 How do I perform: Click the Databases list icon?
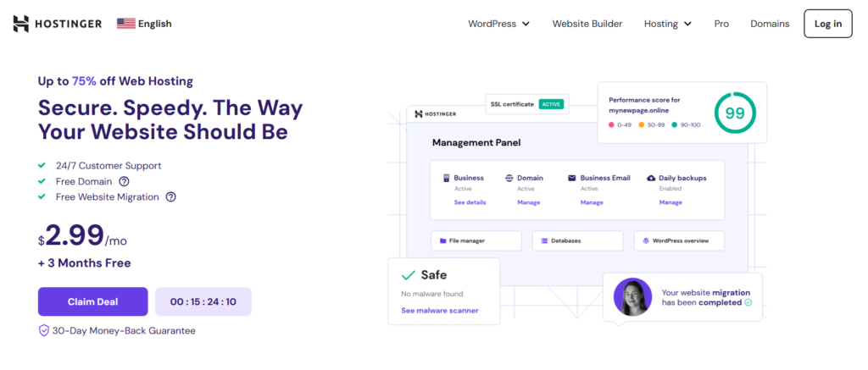pyautogui.click(x=543, y=241)
